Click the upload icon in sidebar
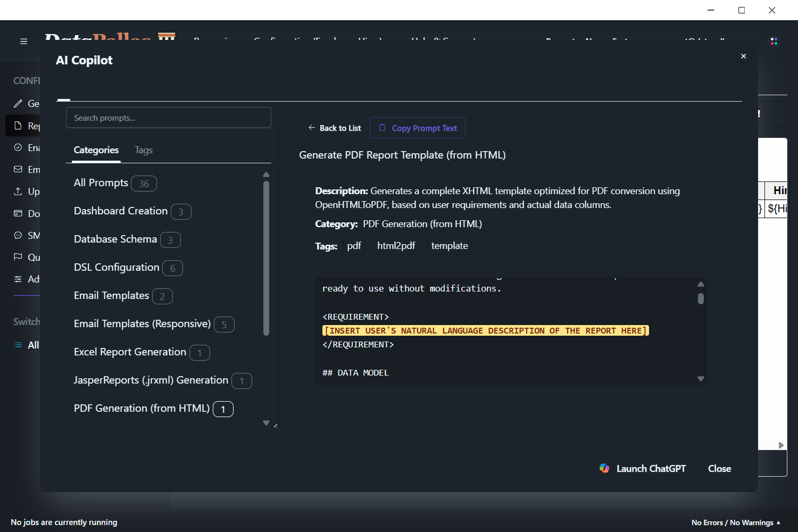 tap(18, 192)
